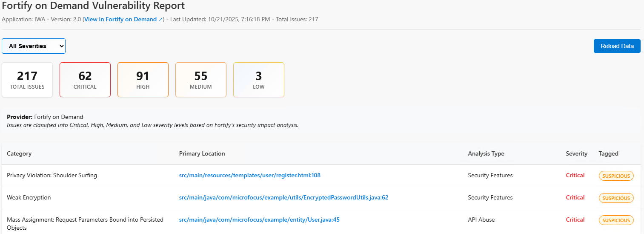Screen dimensions: 644x234
Task: Click the Category column header
Action: [x=19, y=153]
